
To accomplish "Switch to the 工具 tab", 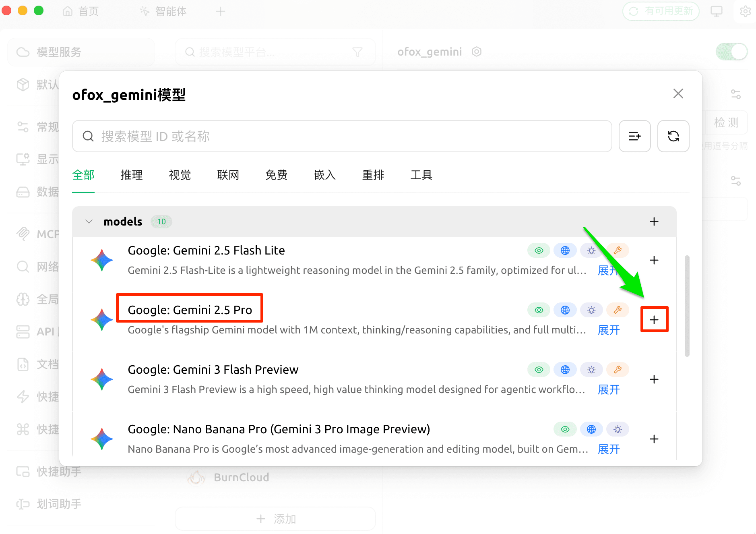I will point(421,175).
